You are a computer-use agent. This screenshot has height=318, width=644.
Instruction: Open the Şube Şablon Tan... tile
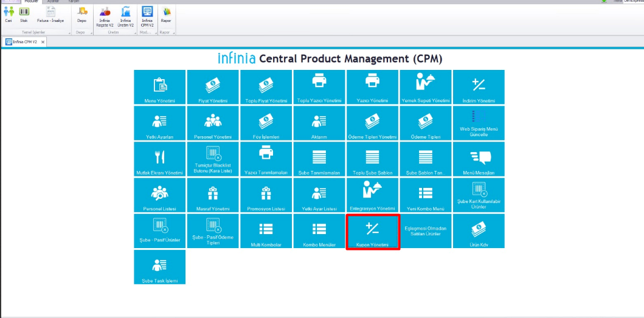click(426, 159)
